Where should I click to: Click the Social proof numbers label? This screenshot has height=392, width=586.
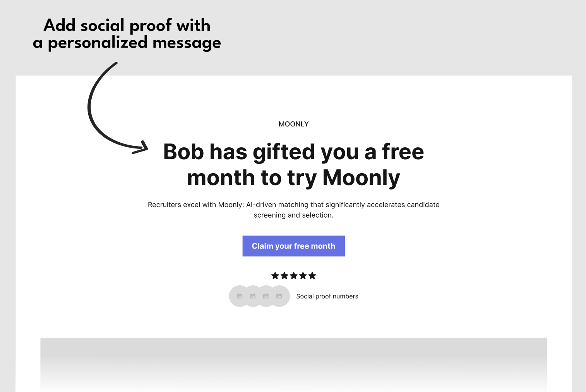327,296
